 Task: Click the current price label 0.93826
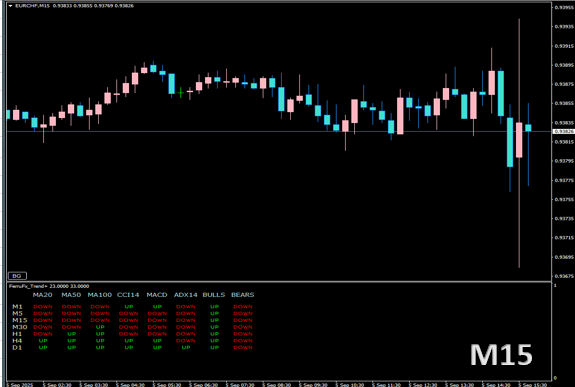point(564,131)
